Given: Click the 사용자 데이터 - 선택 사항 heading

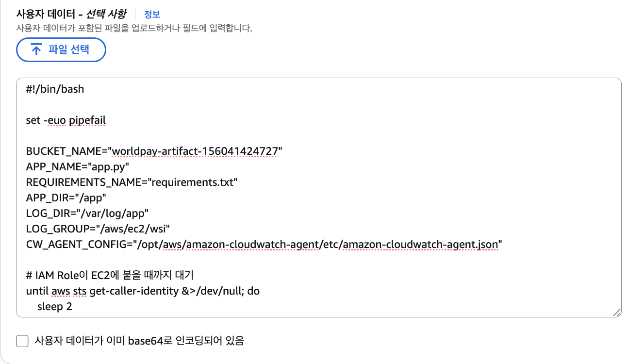Looking at the screenshot, I should point(71,14).
